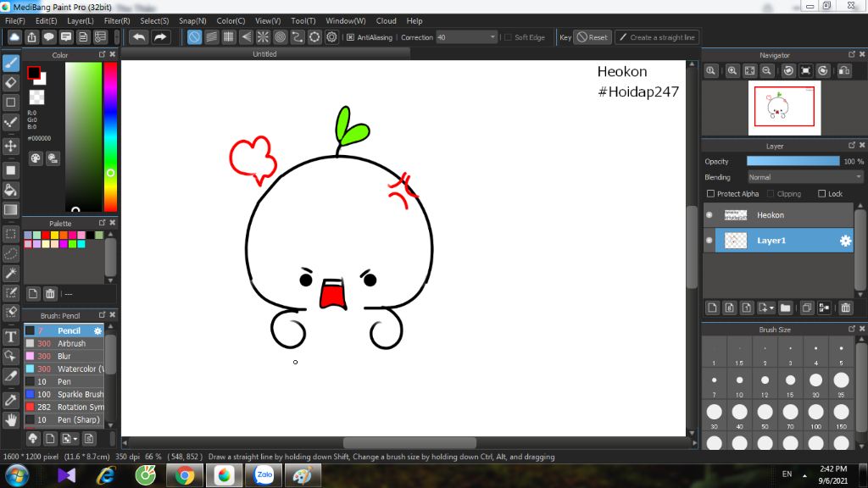Select the Sparkle Brush
This screenshot has width=868, height=488.
[64, 395]
